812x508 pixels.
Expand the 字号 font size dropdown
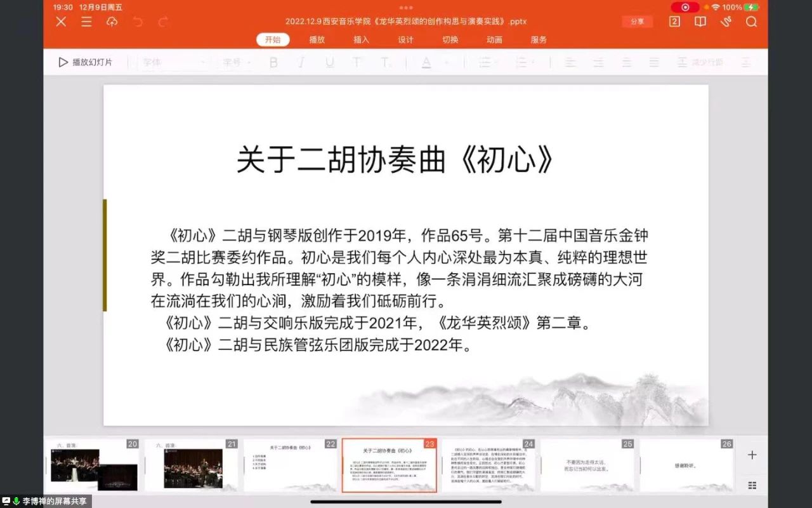click(237, 62)
